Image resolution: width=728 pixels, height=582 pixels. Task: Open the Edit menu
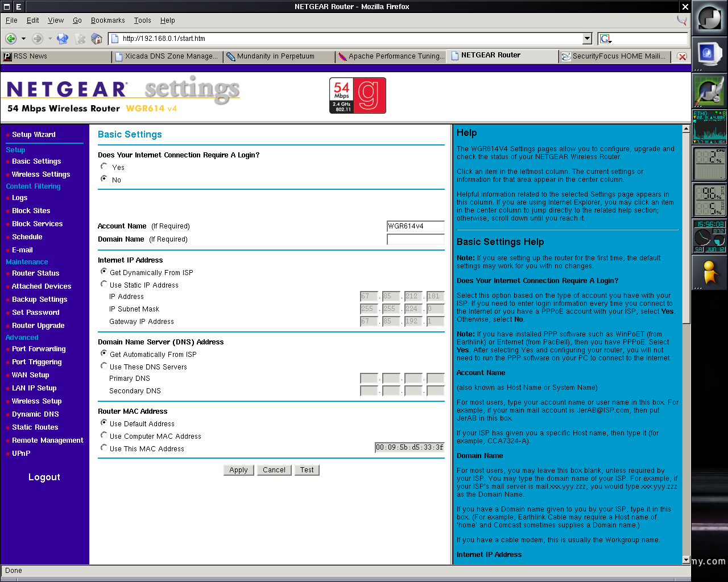click(33, 20)
